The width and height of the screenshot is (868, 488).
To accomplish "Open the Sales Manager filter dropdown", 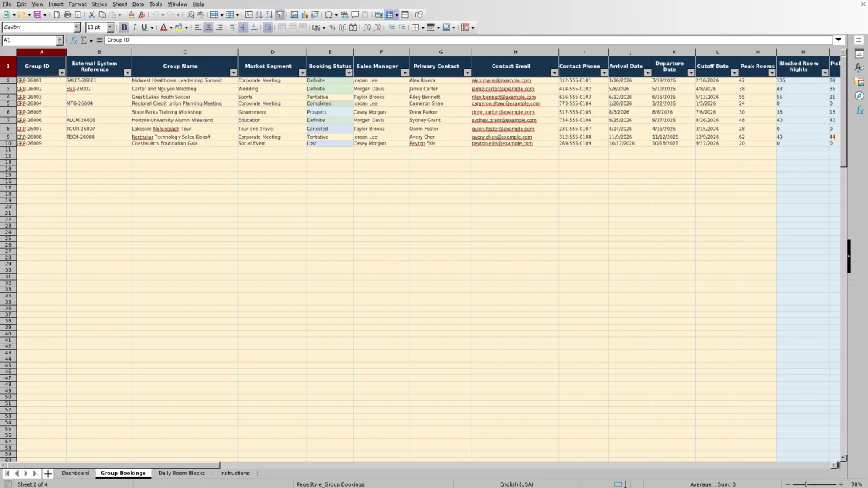I will point(404,72).
